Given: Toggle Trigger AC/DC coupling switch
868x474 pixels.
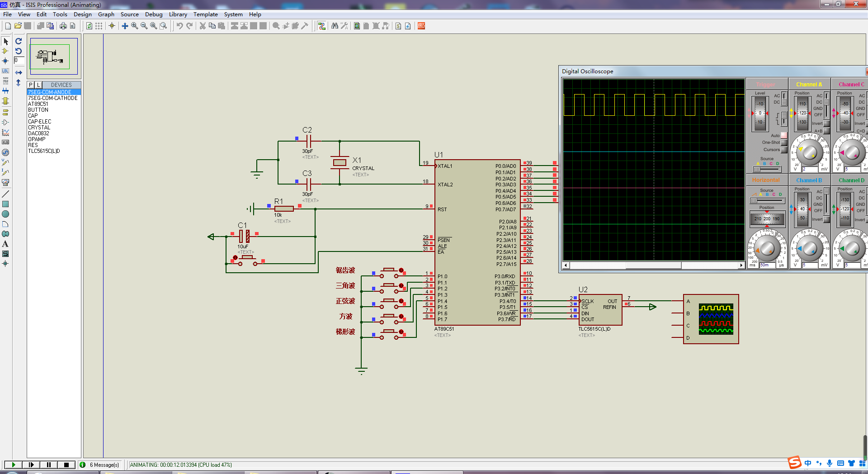Looking at the screenshot, I should [784, 99].
